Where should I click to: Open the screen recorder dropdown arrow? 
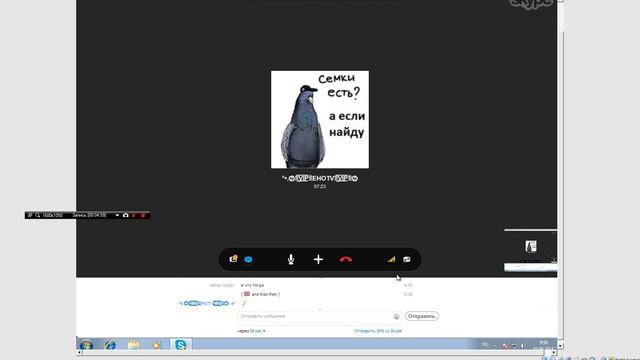coord(117,215)
